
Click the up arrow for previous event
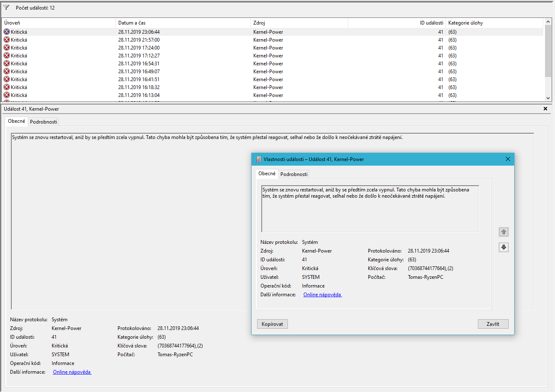tap(504, 232)
